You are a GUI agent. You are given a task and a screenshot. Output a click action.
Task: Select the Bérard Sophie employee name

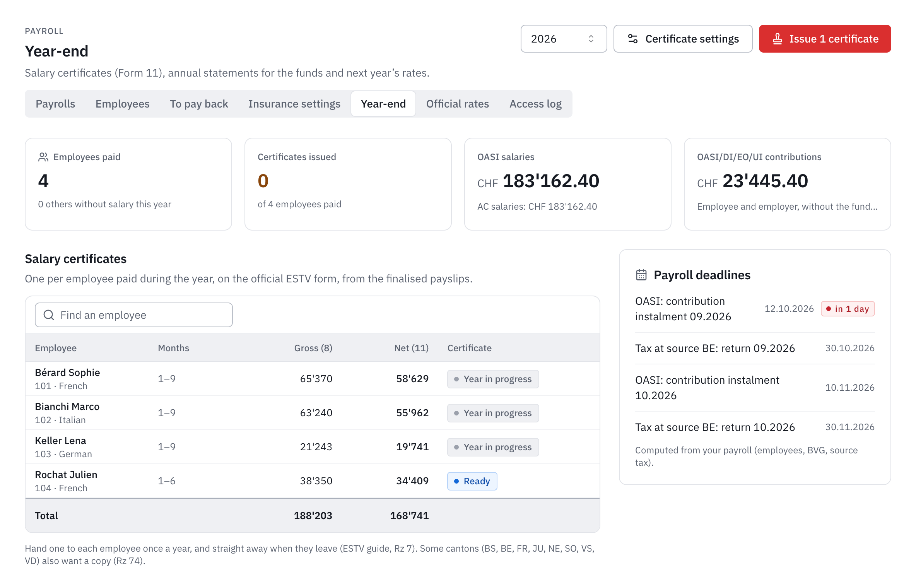coord(67,372)
